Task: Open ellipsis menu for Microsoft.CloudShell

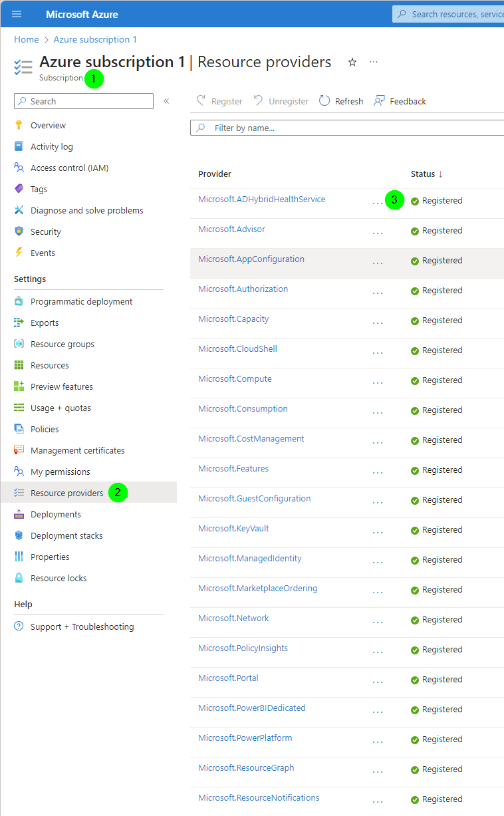Action: (378, 352)
